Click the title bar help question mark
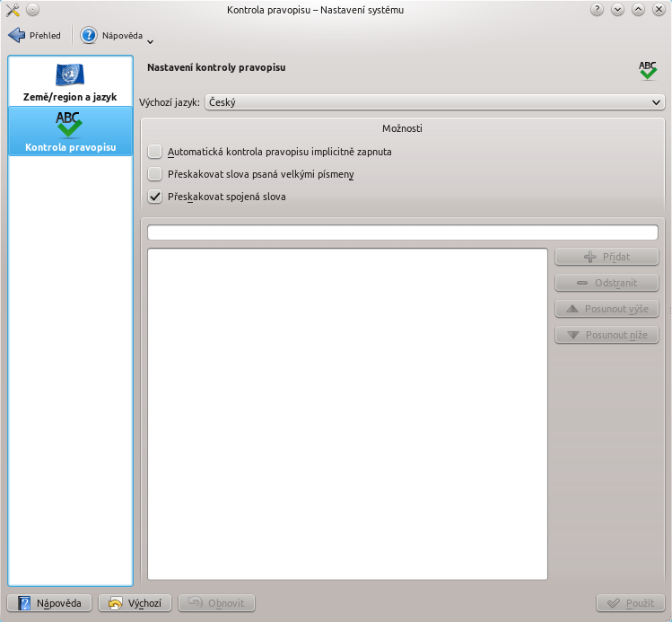This screenshot has width=672, height=622. tap(597, 10)
